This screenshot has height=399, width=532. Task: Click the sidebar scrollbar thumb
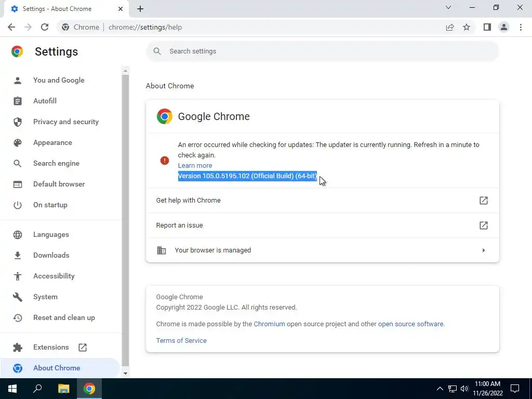tap(126, 220)
